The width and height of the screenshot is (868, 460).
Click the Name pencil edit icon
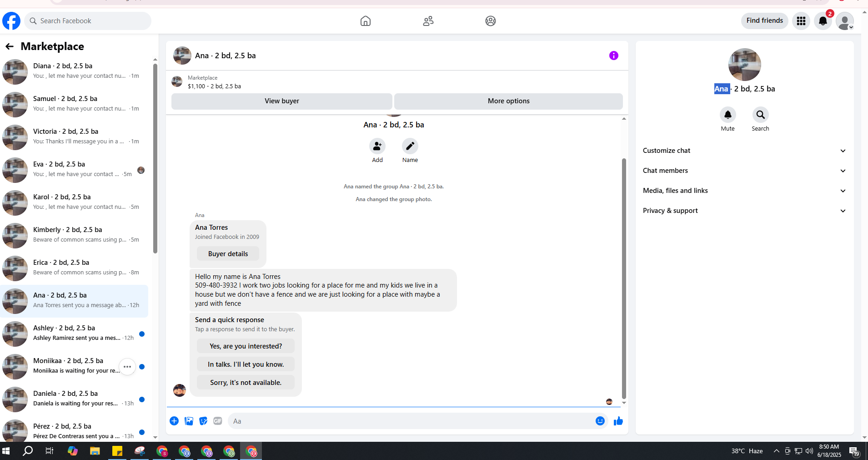click(410, 146)
